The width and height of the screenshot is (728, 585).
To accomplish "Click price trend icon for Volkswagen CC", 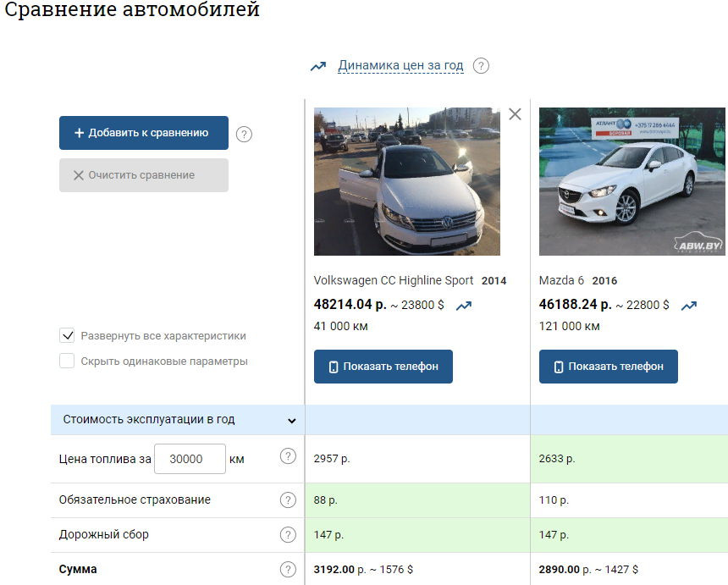I will point(464,306).
